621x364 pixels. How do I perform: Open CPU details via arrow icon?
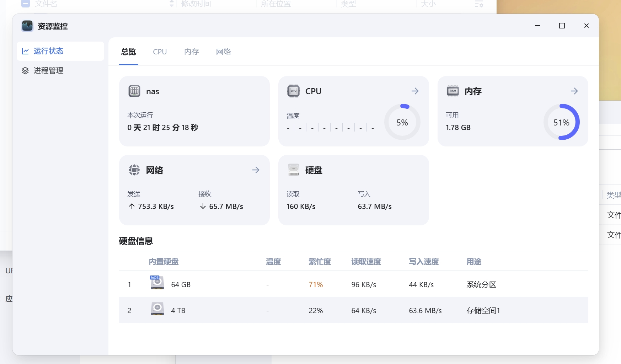pyautogui.click(x=415, y=91)
